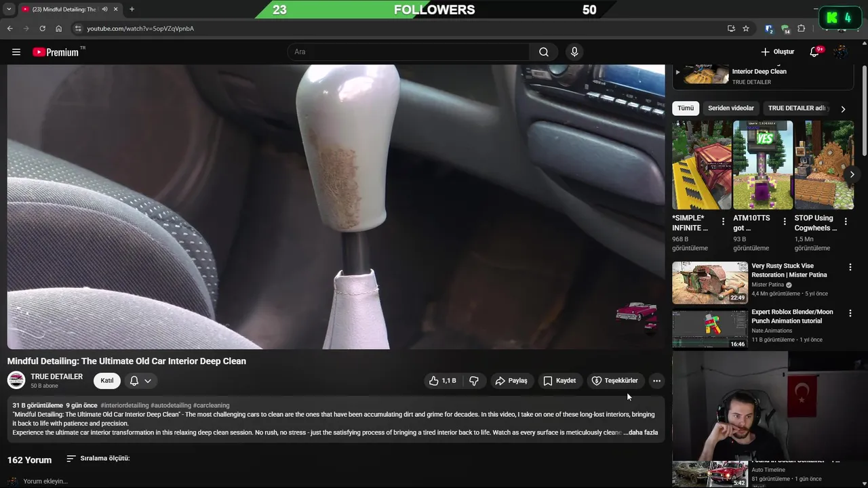The height and width of the screenshot is (488, 868).
Task: Save the video with Kaydet
Action: pyautogui.click(x=560, y=381)
